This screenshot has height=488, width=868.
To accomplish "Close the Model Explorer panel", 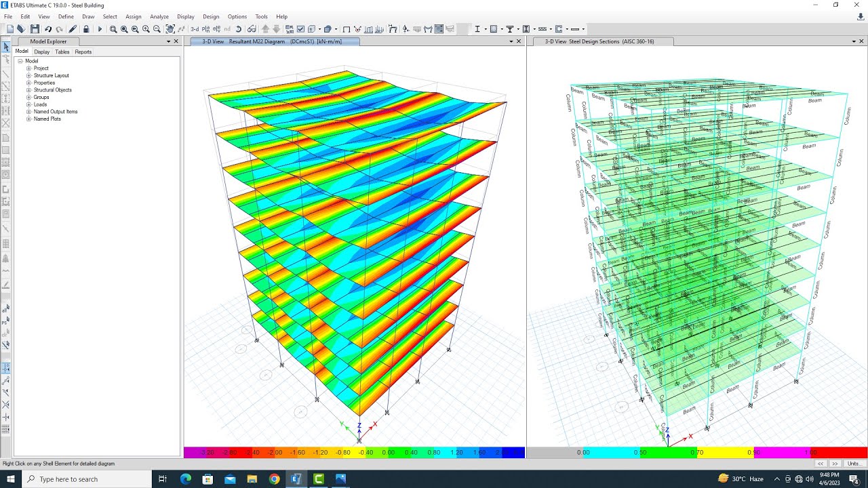I will pyautogui.click(x=176, y=41).
